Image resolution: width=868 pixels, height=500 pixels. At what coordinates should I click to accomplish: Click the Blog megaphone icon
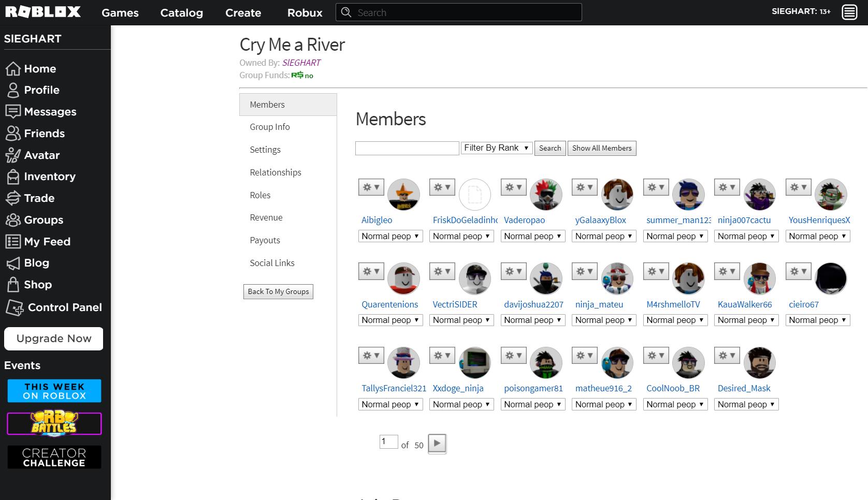pyautogui.click(x=13, y=263)
